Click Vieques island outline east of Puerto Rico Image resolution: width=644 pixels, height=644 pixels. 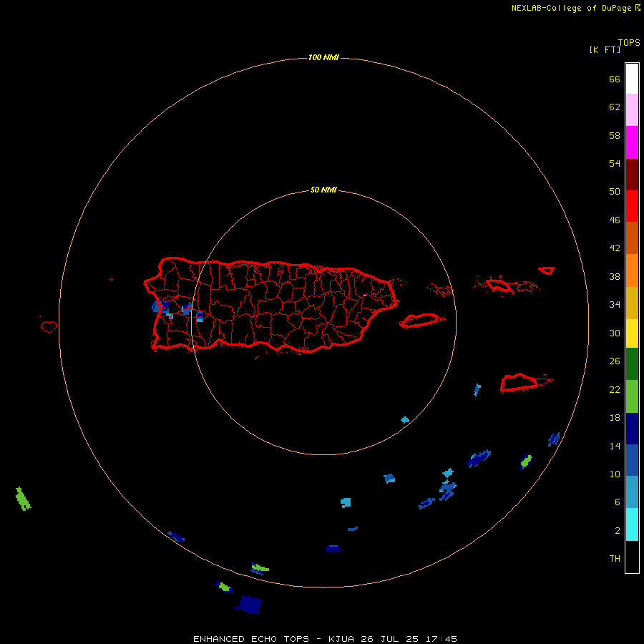pos(421,321)
